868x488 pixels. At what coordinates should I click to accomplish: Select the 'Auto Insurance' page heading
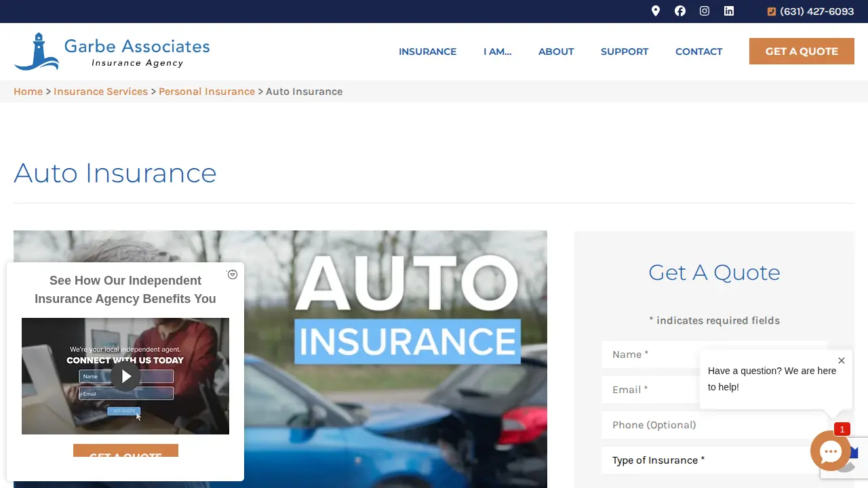tap(115, 173)
